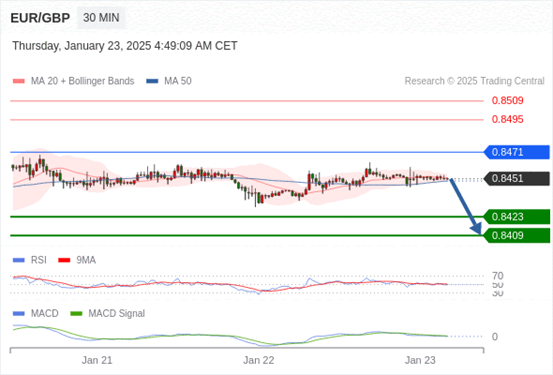Click the blue downward forecast arrow
The width and height of the screenshot is (553, 375).
466,206
